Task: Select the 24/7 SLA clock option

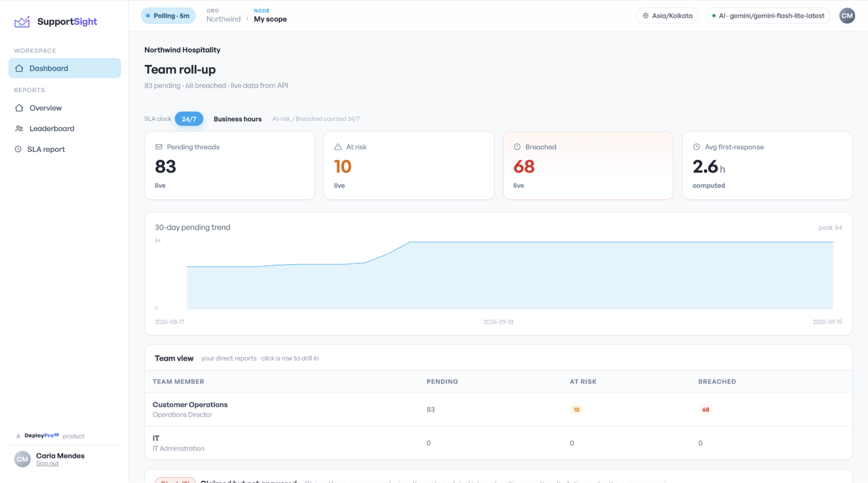Action: click(189, 119)
